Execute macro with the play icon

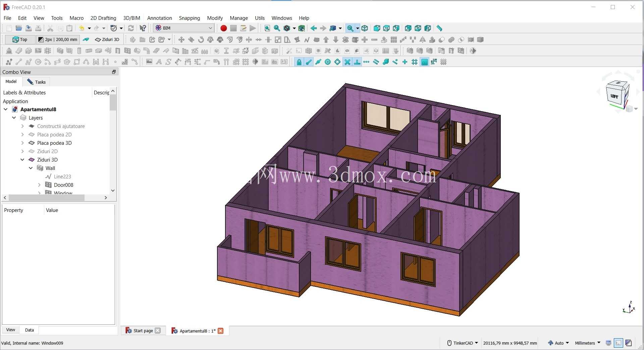253,28
